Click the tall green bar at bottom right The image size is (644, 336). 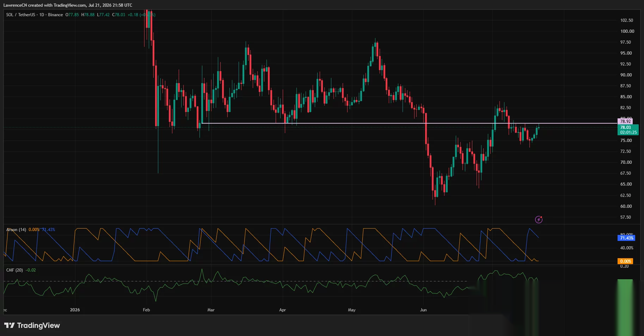click(625, 307)
